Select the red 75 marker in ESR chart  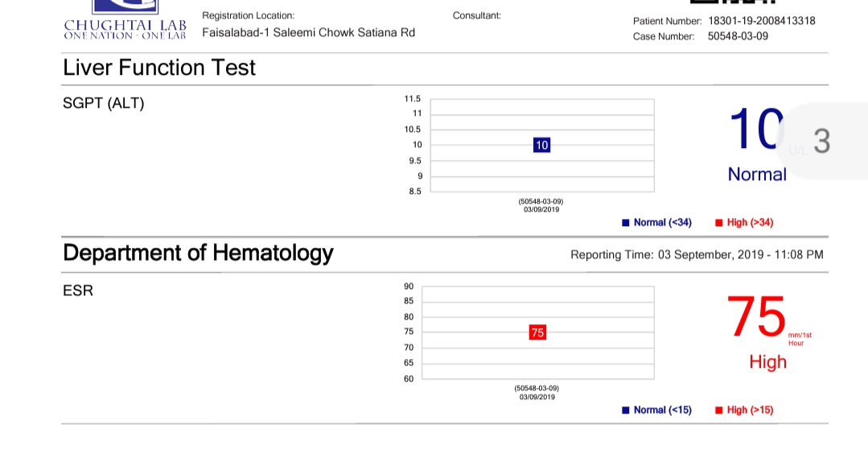click(537, 332)
